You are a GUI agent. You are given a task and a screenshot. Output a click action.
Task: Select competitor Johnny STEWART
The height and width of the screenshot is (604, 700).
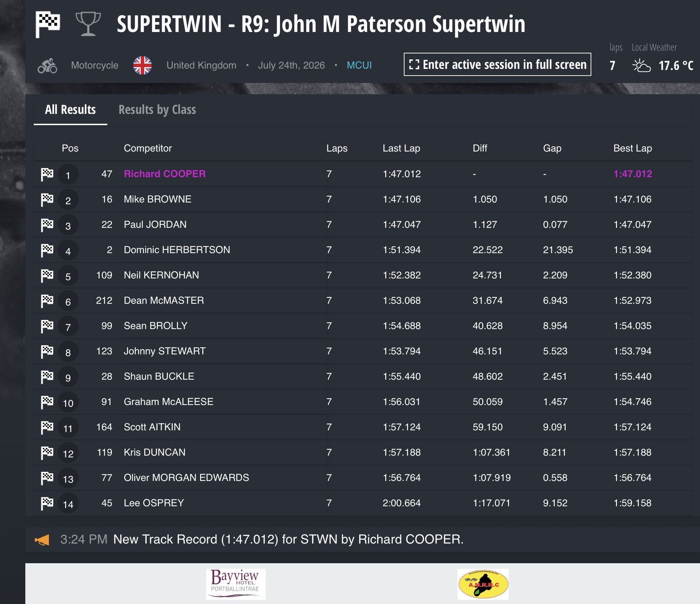165,351
